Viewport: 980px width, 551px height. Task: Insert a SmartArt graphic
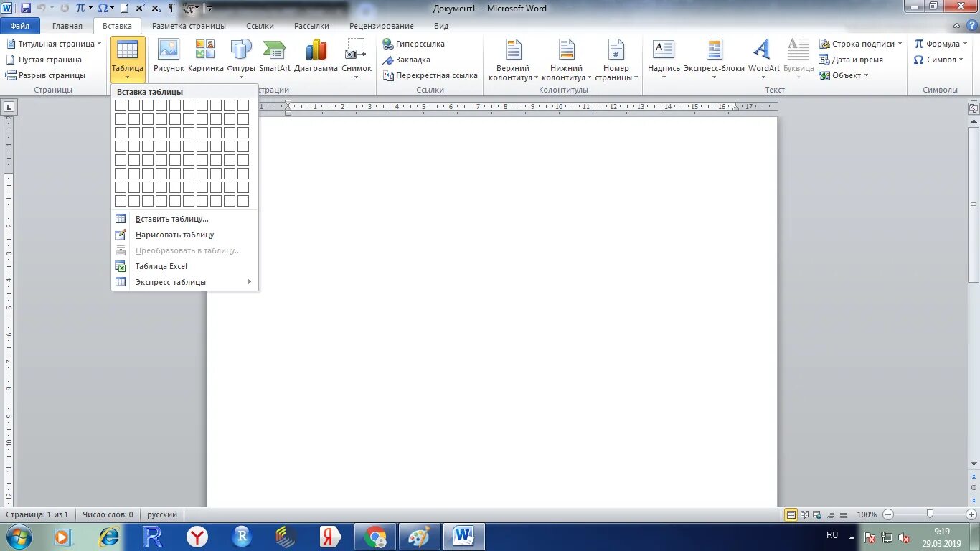tap(275, 55)
